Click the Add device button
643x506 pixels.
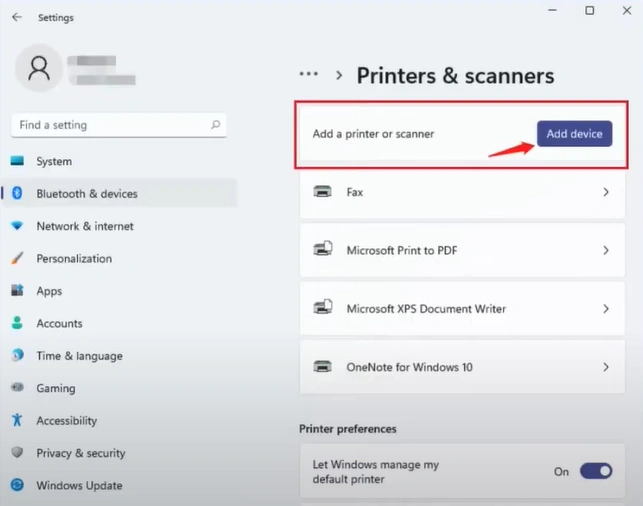574,133
